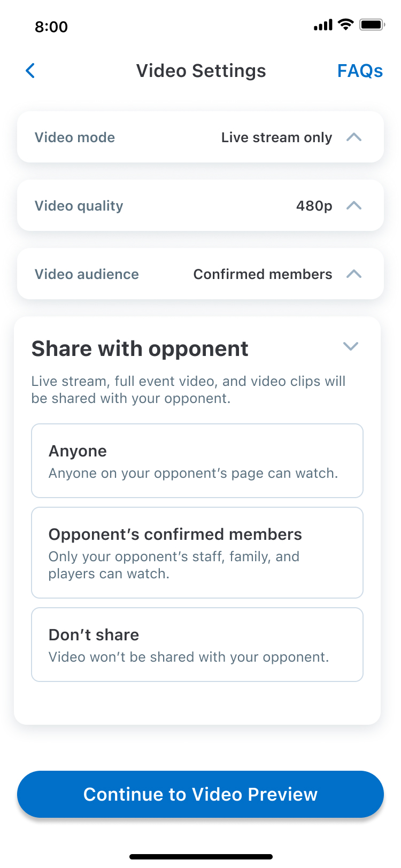The height and width of the screenshot is (868, 401).
Task: Tap the Wi-Fi status icon
Action: coord(346,25)
